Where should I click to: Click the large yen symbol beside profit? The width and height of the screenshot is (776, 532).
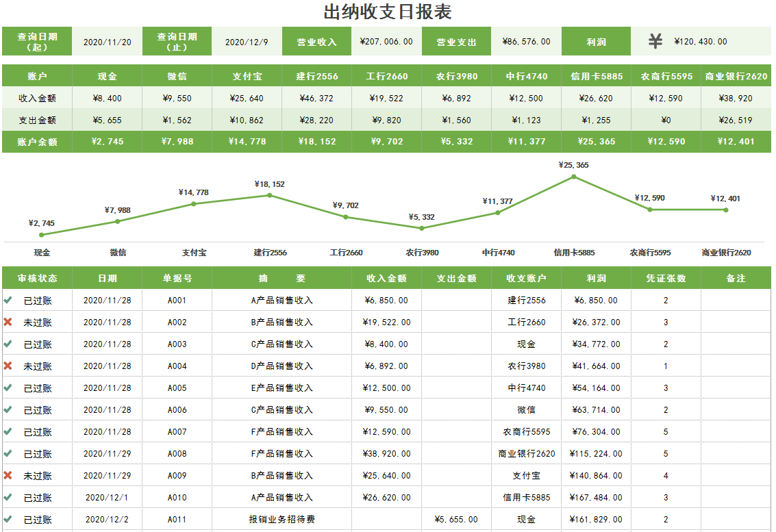655,41
